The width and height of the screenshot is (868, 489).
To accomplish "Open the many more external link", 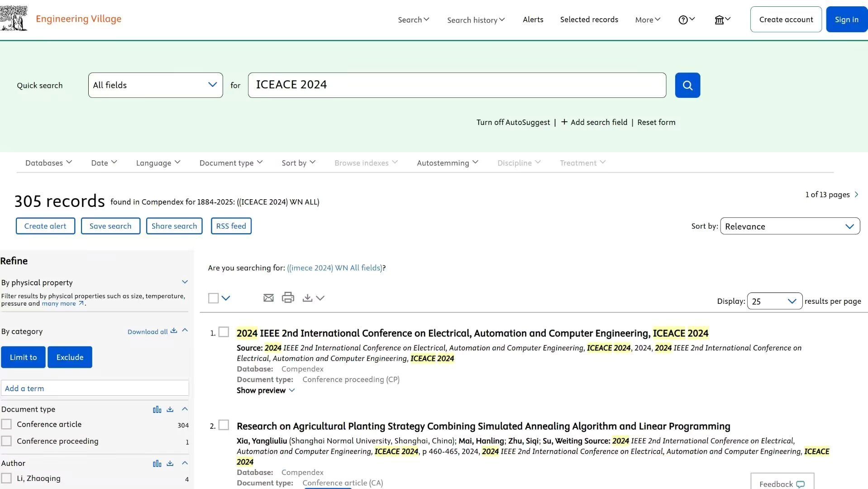I will pyautogui.click(x=62, y=304).
